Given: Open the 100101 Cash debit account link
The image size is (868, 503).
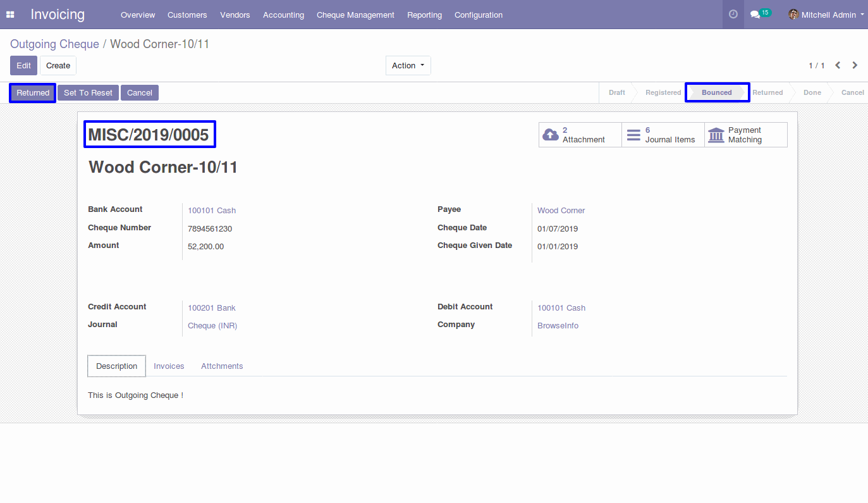Looking at the screenshot, I should (x=561, y=308).
